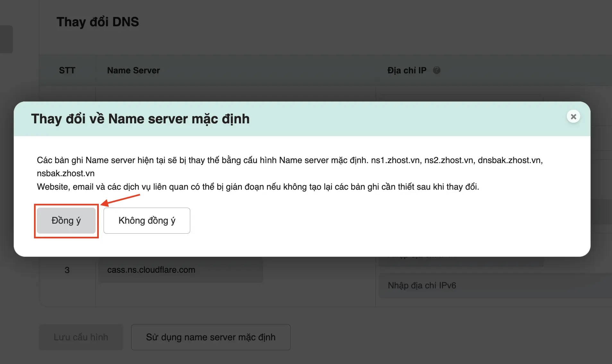Click the warning line starting with Website, email

pos(258,187)
